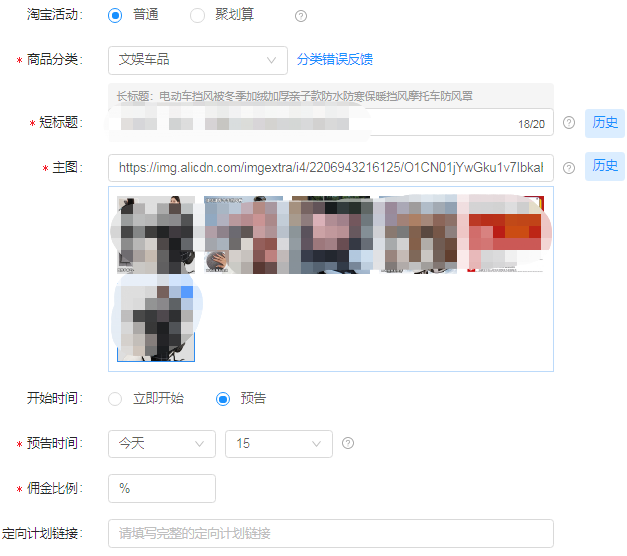Image resolution: width=627 pixels, height=556 pixels.
Task: Choose 立即开始 start time option
Action: click(x=116, y=399)
